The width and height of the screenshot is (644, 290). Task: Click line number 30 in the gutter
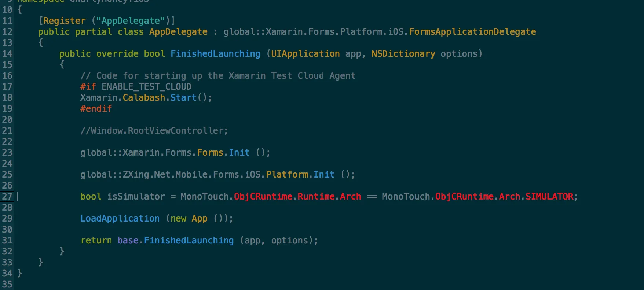(x=7, y=230)
